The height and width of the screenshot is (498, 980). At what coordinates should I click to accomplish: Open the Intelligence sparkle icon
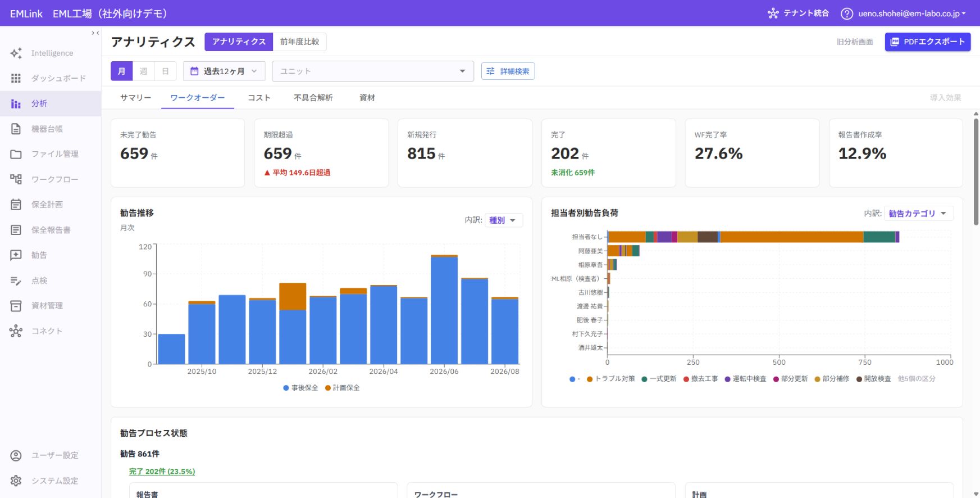pyautogui.click(x=16, y=53)
